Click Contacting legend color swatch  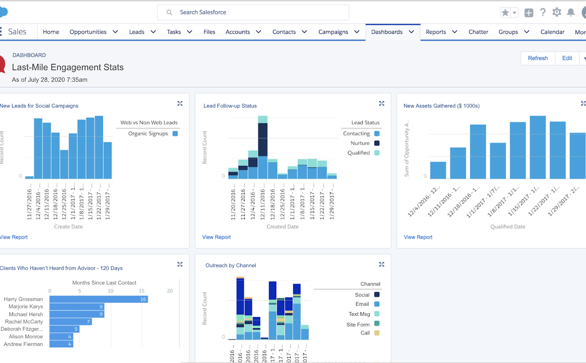pos(377,133)
